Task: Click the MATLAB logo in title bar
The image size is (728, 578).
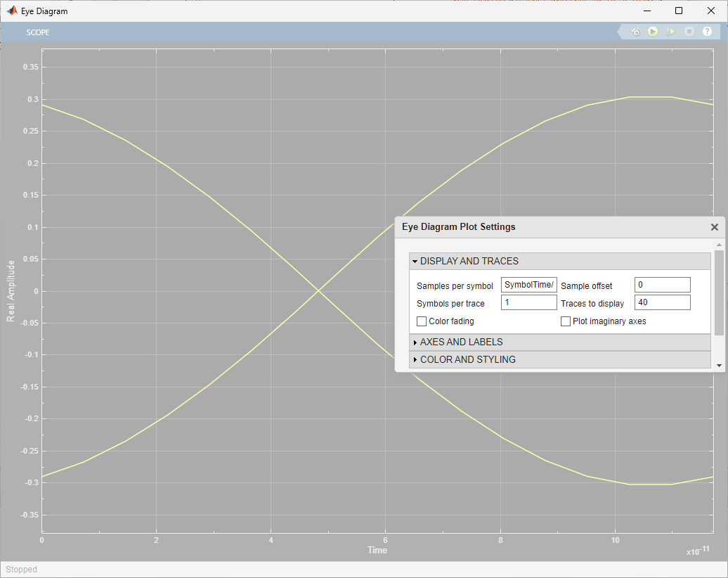Action: (x=12, y=11)
